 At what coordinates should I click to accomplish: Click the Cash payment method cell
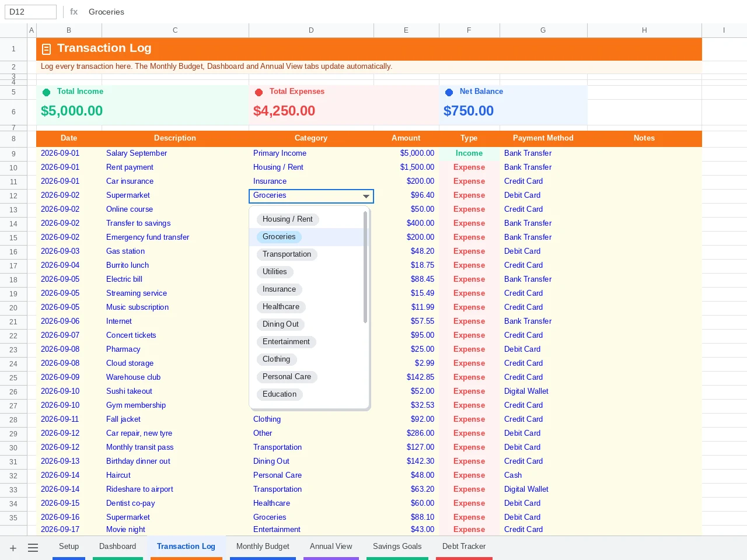coord(543,475)
